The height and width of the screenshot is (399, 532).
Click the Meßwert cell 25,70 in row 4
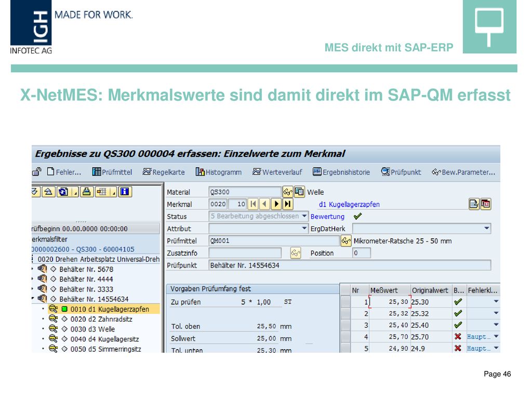point(390,337)
